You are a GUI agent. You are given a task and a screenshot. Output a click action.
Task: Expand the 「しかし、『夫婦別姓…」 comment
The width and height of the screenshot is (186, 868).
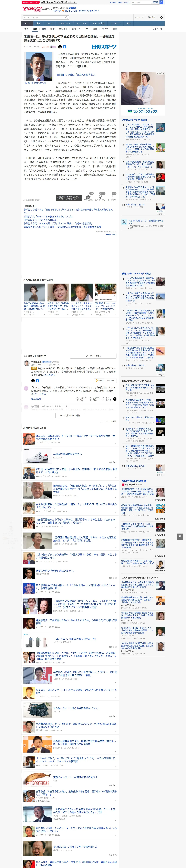(x=41, y=394)
